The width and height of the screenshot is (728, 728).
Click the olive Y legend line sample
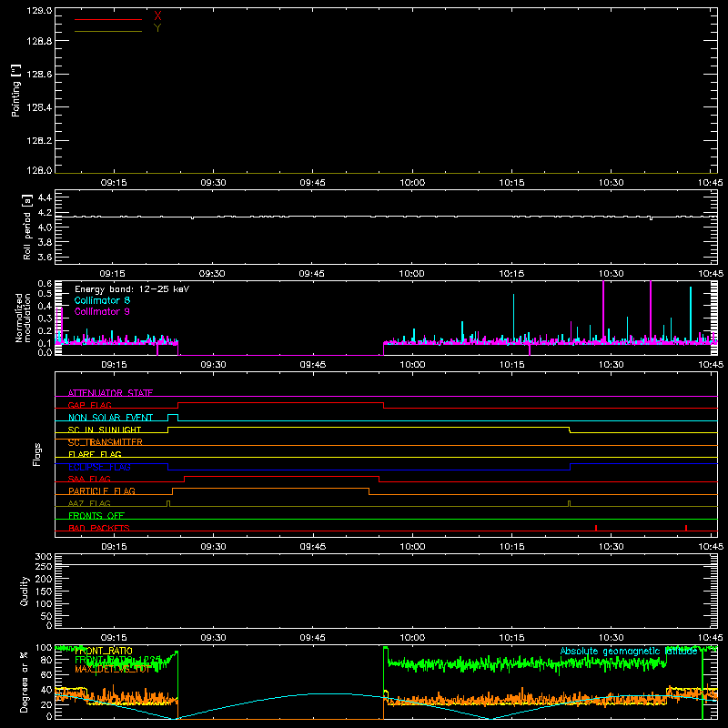[108, 31]
